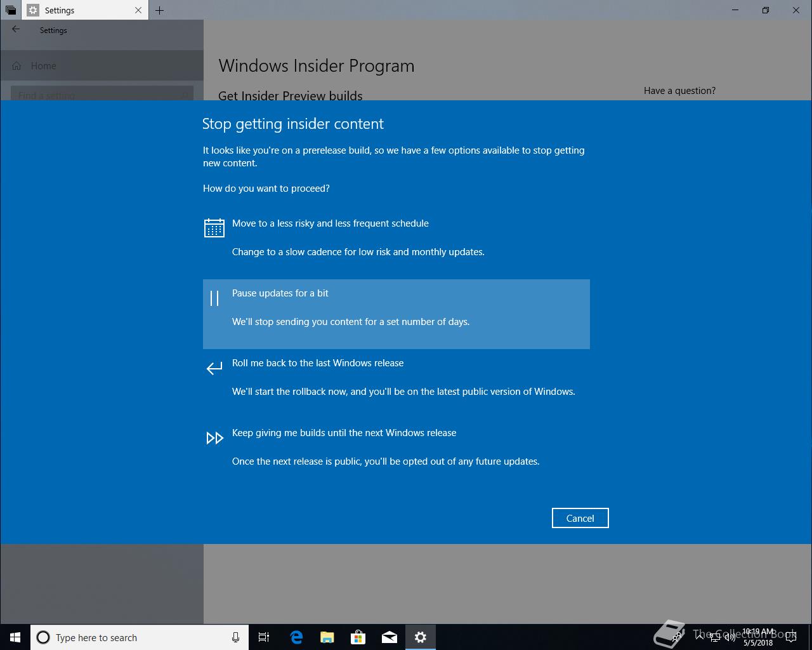Click 'We'll start the rollback now' description
This screenshot has width=812, height=650.
pos(403,392)
